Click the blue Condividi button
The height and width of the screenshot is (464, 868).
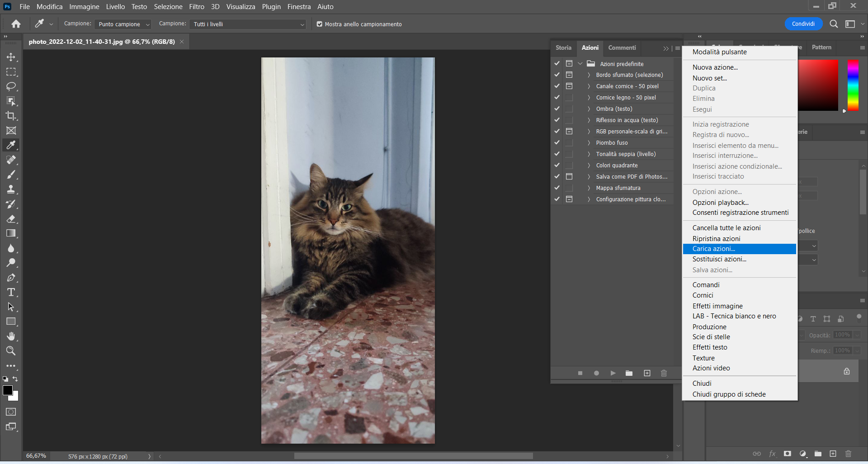[803, 24]
